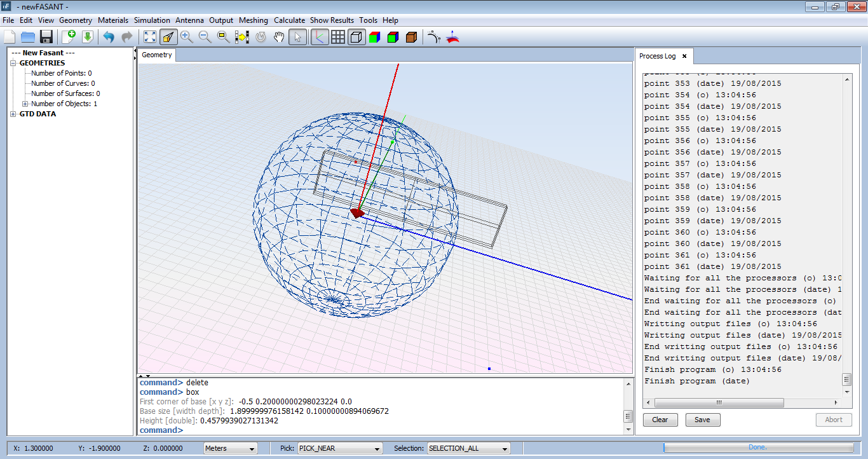Click the Zoom In magnifier icon
Viewport: 868px width, 459px height.
click(186, 37)
